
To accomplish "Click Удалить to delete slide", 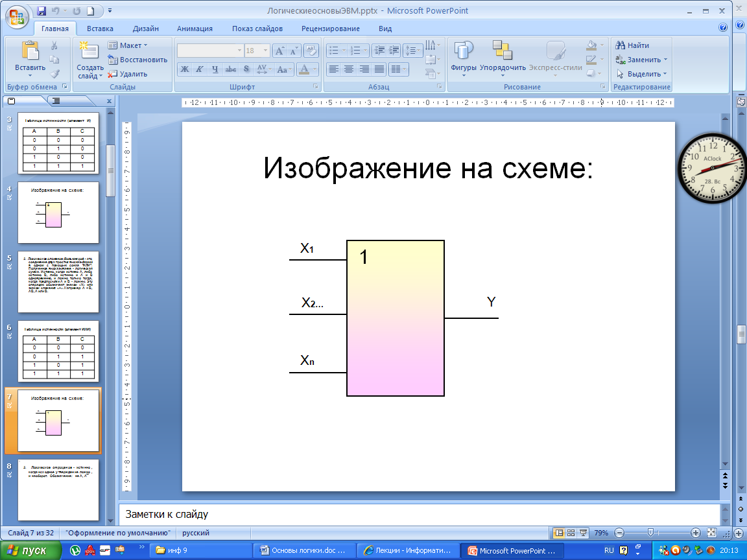I will (x=128, y=74).
